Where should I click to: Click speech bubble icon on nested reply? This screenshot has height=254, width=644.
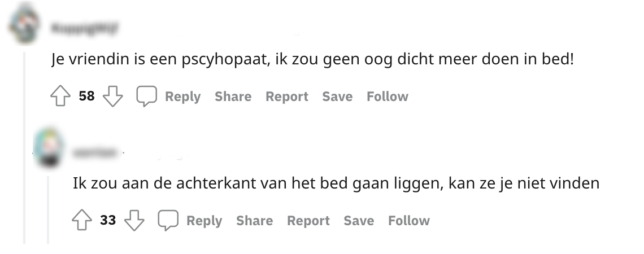[x=168, y=221]
